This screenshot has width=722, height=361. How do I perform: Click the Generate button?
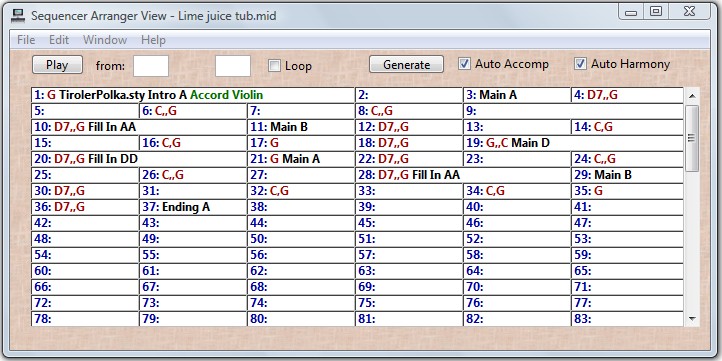tap(407, 65)
